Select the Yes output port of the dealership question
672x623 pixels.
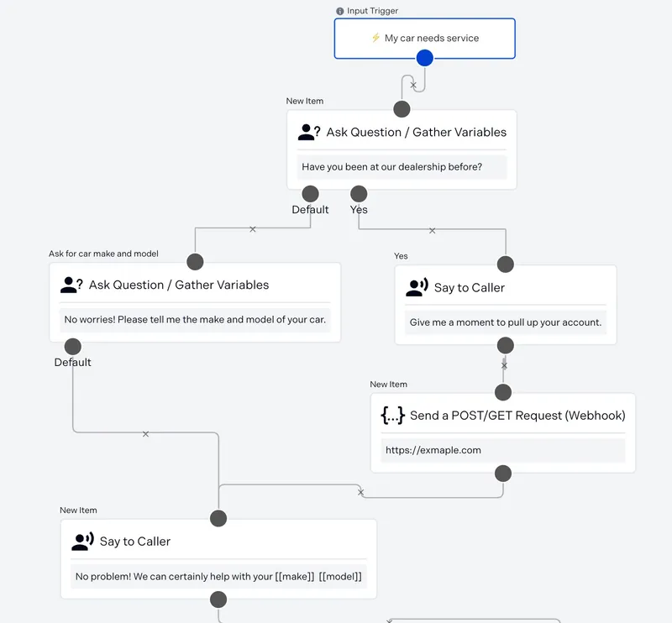359,194
